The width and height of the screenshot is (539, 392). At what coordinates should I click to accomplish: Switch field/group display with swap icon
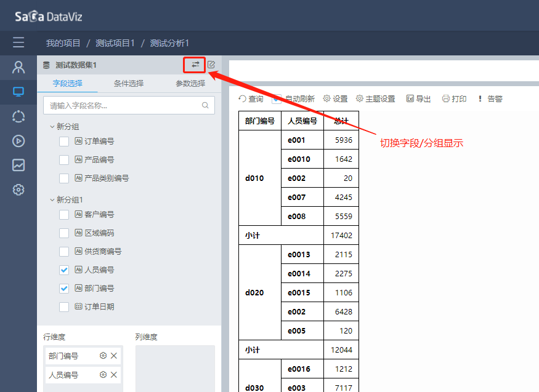(x=195, y=65)
